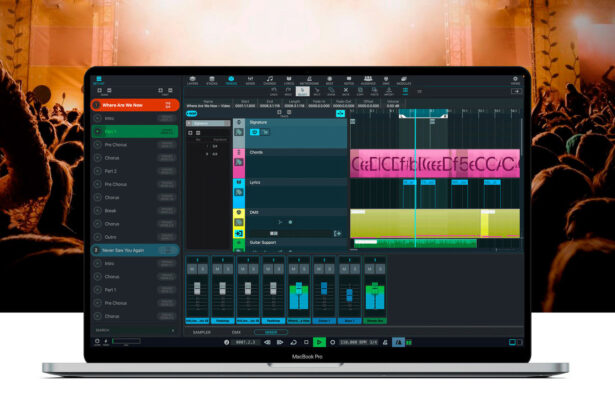Viewport: 615px width, 410px height.
Task: Click the Paste tool
Action: (x=375, y=92)
